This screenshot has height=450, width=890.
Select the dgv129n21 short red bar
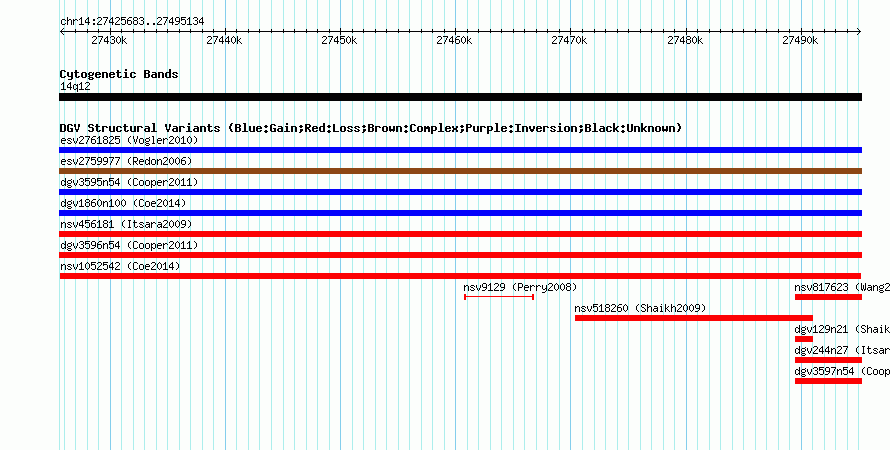point(804,339)
